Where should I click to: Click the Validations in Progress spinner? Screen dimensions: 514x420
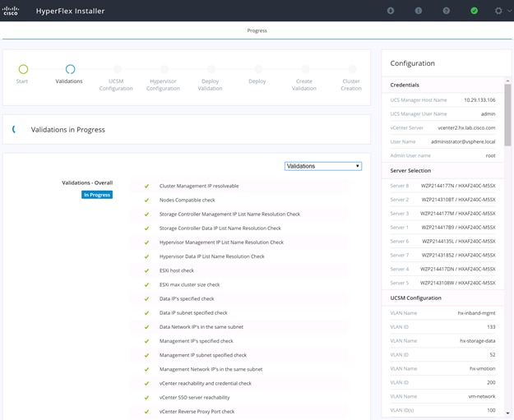(14, 129)
